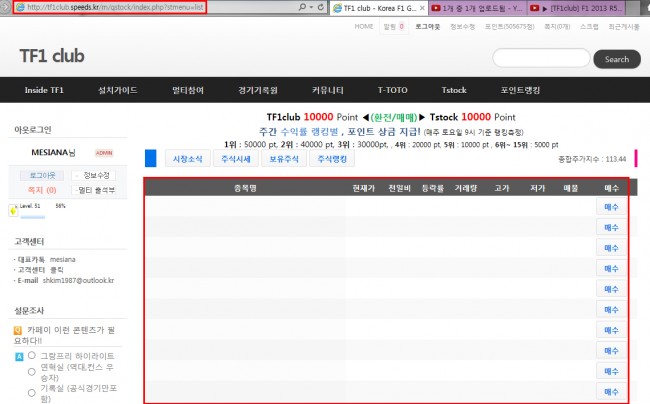Screen dimensions: 650x404
Task: Click the orange Q survey icon
Action: [18, 330]
